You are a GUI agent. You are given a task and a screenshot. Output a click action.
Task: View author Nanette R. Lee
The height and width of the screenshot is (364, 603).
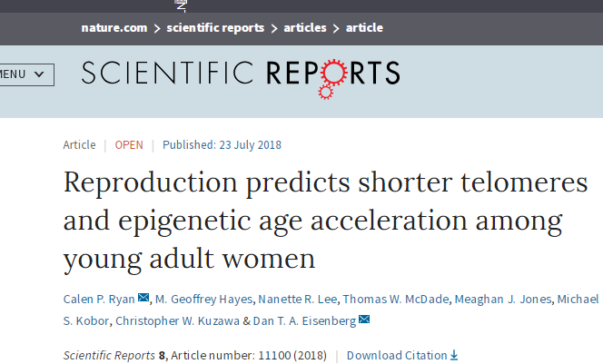(x=298, y=299)
